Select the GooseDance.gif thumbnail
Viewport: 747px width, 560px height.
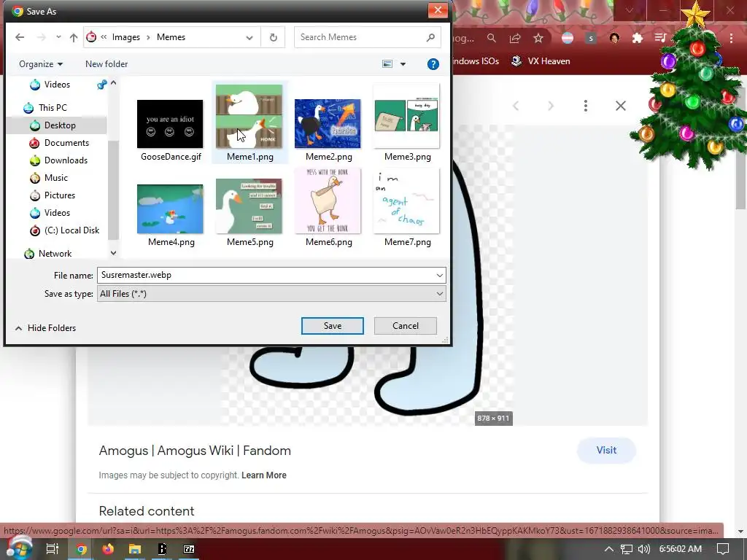(x=170, y=124)
